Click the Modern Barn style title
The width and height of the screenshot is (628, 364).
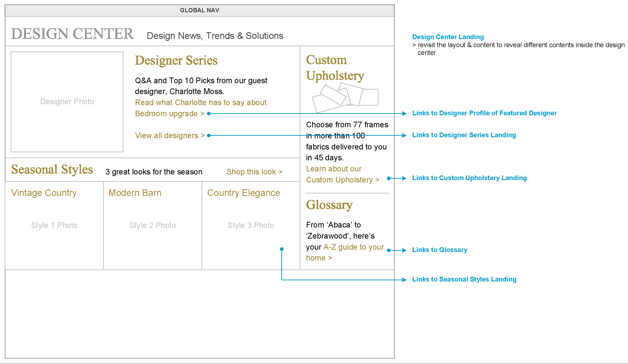pyautogui.click(x=135, y=193)
